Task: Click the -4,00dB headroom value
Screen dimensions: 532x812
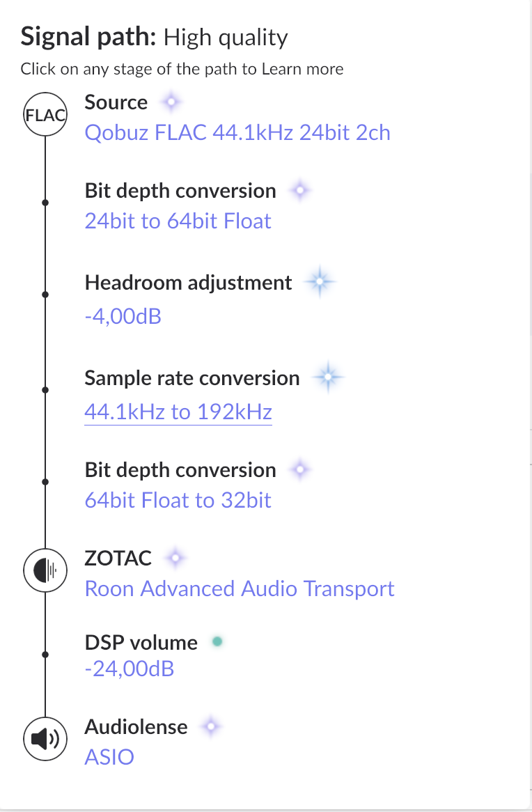Action: click(x=123, y=317)
